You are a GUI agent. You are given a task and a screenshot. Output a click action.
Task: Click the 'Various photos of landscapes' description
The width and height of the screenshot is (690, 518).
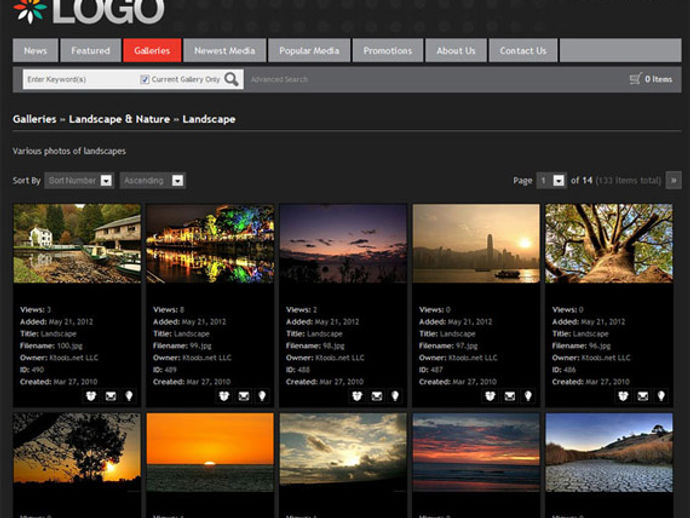pos(69,151)
